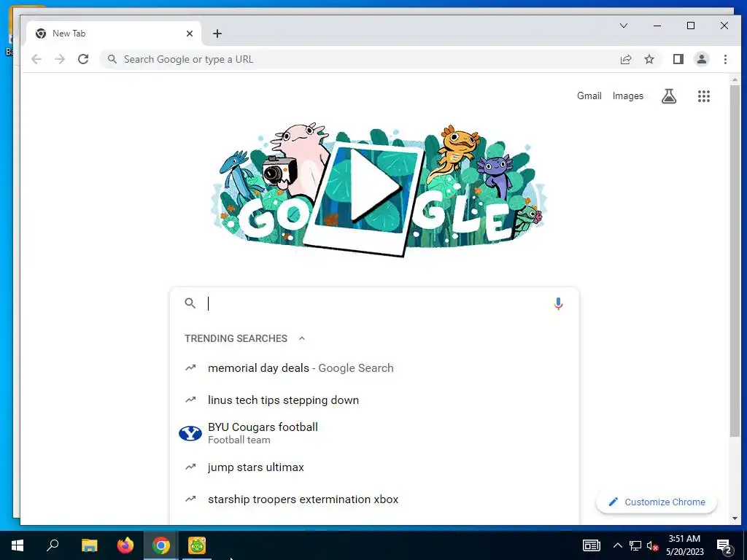
Task: Click the reload page icon
Action: pos(83,59)
